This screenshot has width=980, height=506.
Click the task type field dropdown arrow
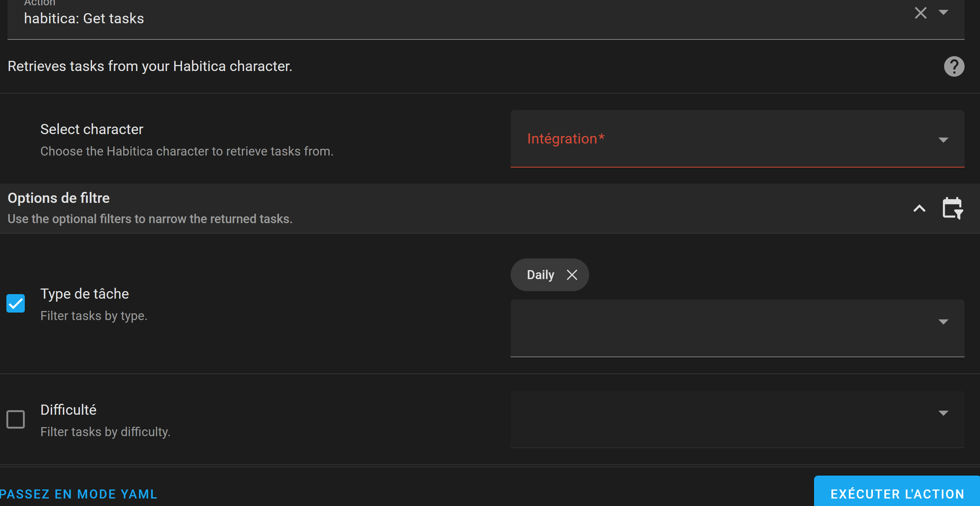point(943,322)
